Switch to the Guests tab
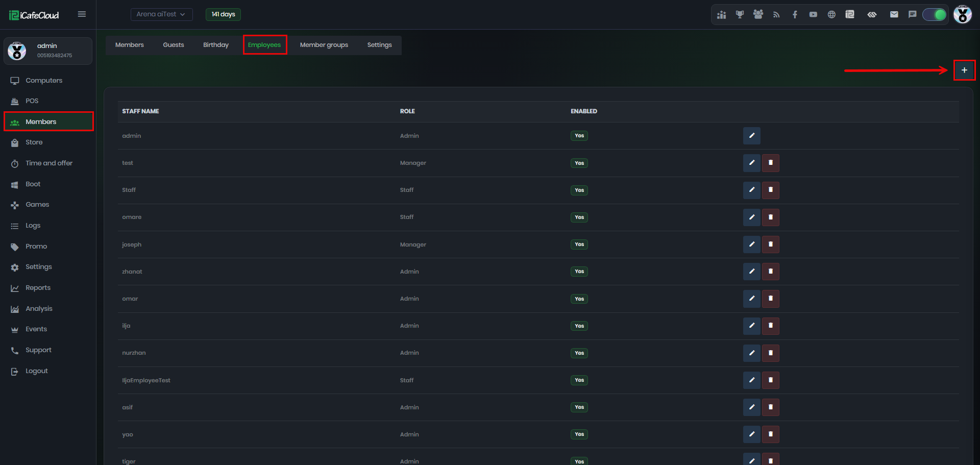The height and width of the screenshot is (465, 980). tap(174, 45)
